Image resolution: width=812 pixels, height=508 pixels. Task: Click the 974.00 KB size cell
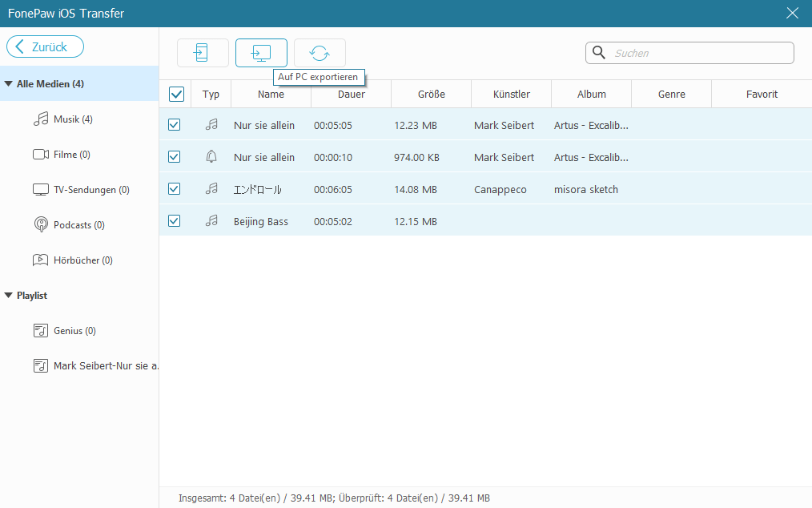416,158
